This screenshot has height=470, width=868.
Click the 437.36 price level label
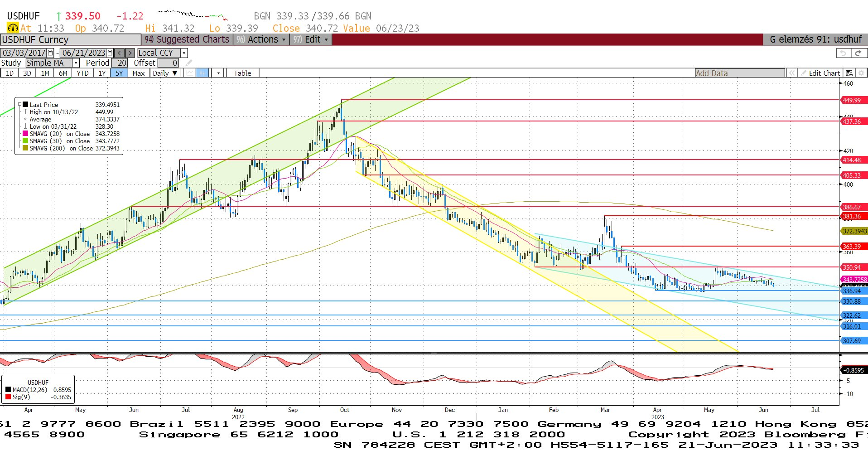click(854, 121)
